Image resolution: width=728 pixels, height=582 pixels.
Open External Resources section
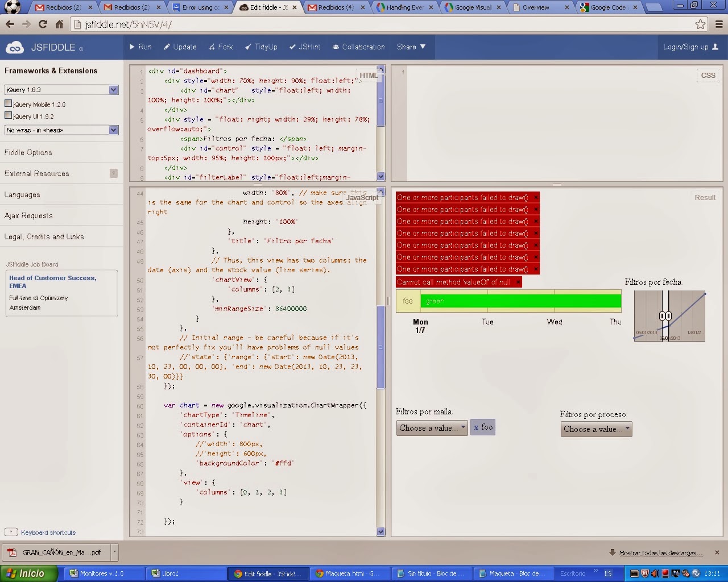click(x=37, y=173)
